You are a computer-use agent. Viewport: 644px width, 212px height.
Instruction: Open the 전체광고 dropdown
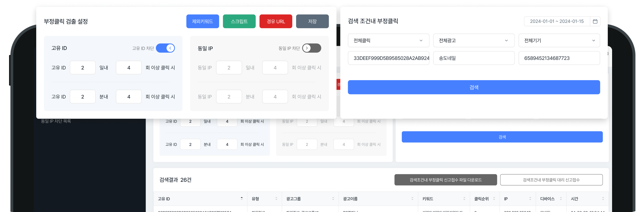pyautogui.click(x=474, y=40)
